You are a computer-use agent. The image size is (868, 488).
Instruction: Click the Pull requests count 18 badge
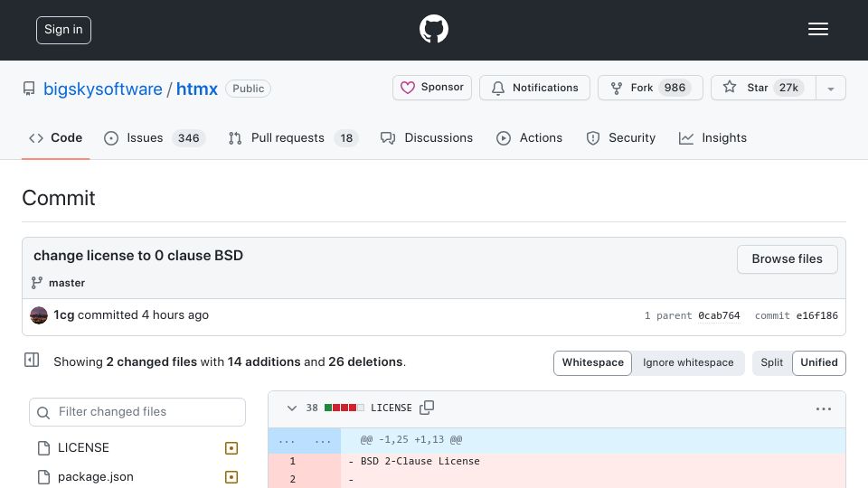coord(346,137)
